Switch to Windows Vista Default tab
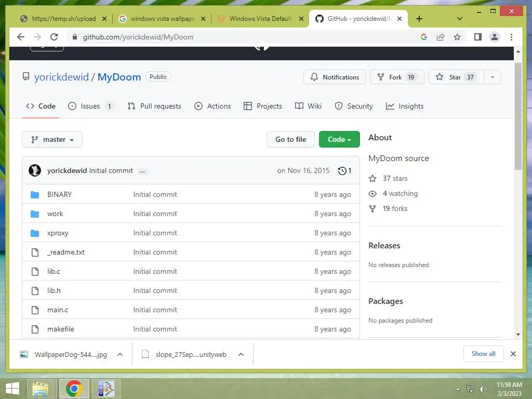Screen dimensions: 532x399 click(x=260, y=19)
